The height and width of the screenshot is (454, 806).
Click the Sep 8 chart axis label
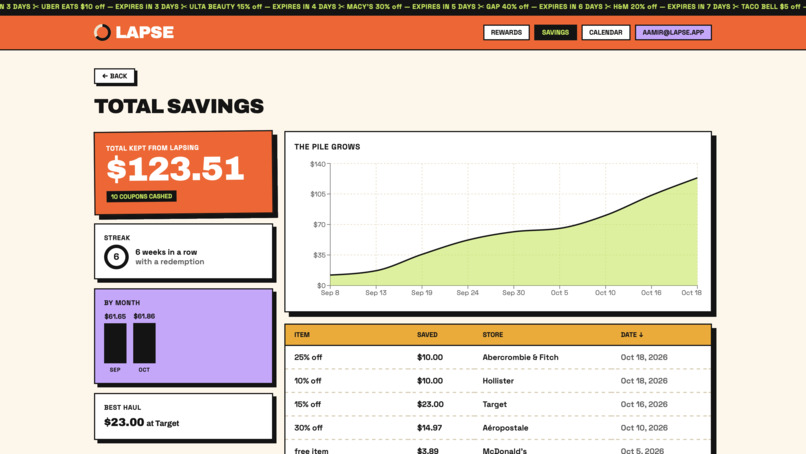pos(330,293)
